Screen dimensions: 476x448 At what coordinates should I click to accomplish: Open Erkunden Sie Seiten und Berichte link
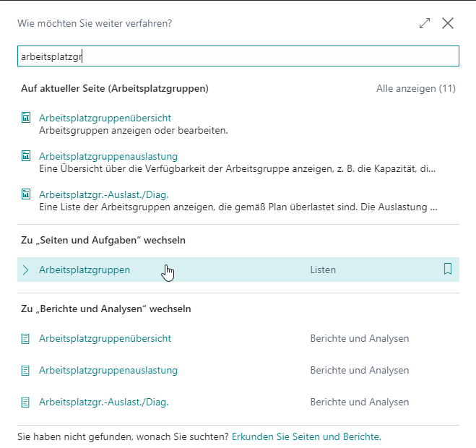306,436
